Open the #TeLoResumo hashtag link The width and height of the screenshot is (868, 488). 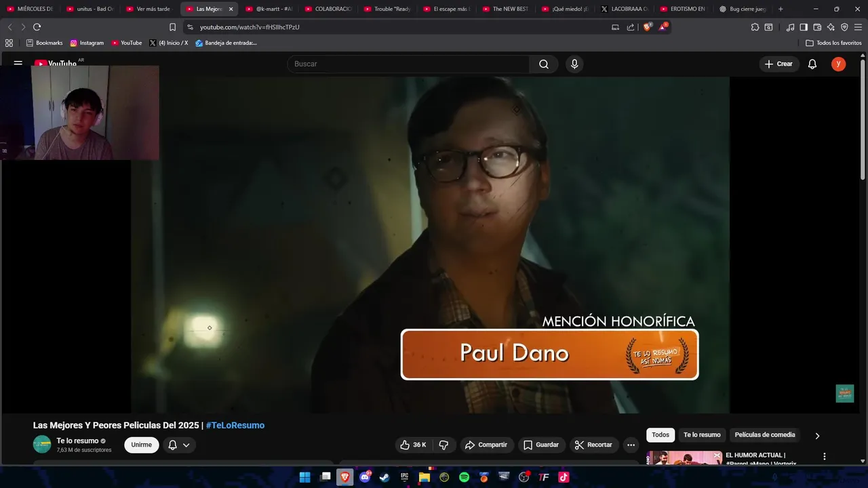click(235, 425)
